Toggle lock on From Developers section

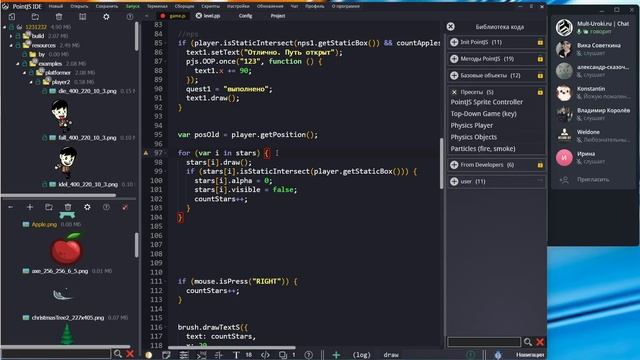point(540,165)
